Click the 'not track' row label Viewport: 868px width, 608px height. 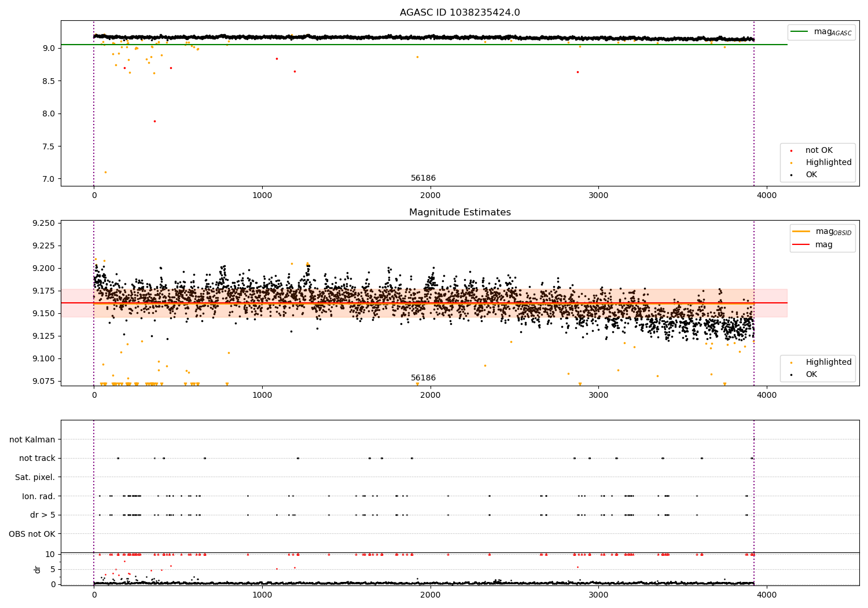click(x=37, y=459)
